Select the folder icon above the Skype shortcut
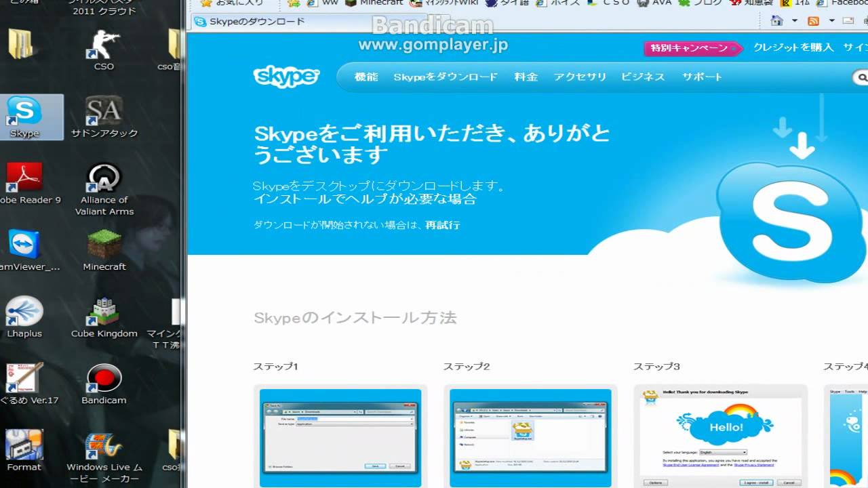Image resolution: width=868 pixels, height=488 pixels. 21,44
